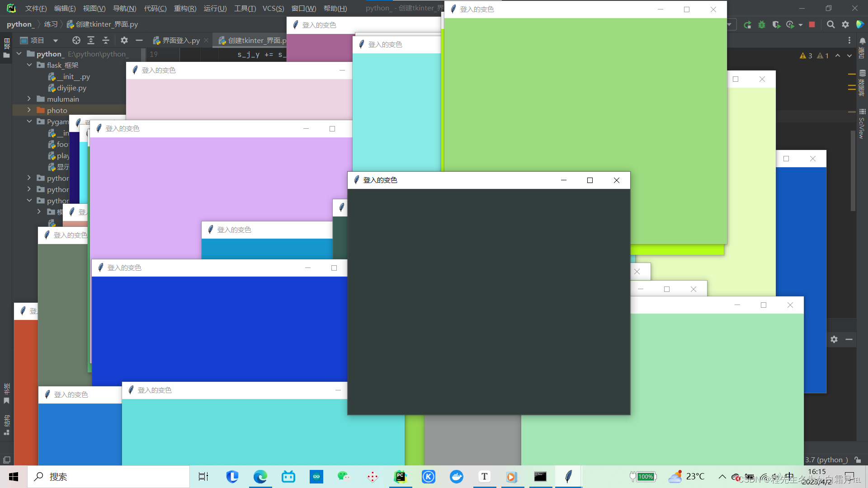Expand the mulumain folder
This screenshot has height=488, width=868.
point(29,99)
